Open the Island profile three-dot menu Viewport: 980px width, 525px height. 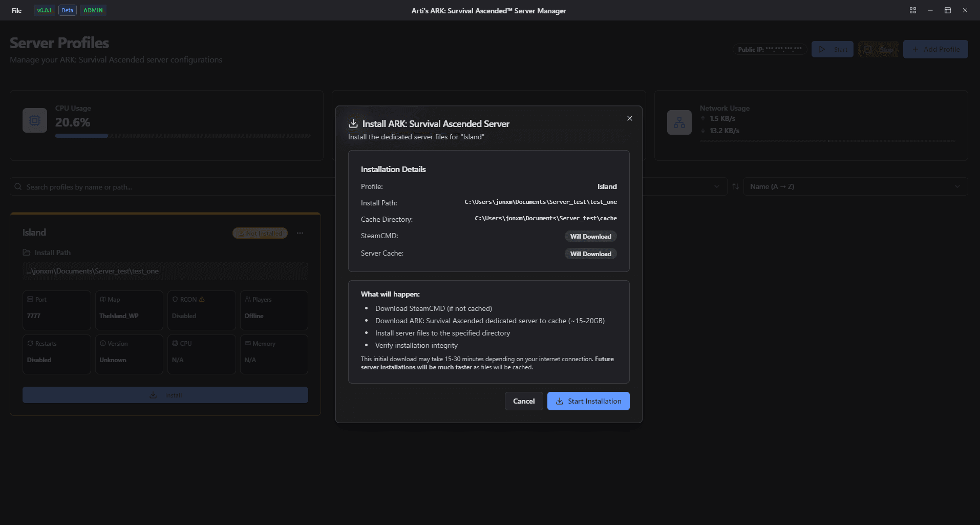pos(300,233)
